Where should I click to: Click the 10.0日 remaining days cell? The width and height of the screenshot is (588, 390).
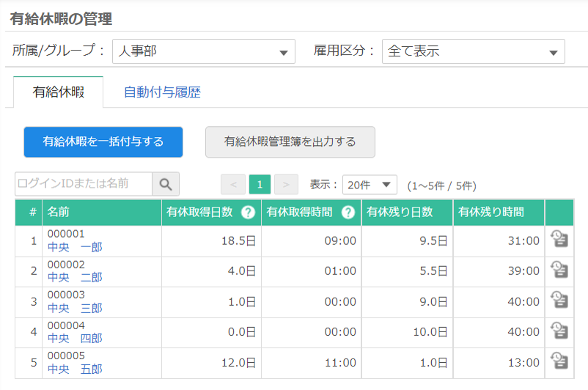point(407,332)
